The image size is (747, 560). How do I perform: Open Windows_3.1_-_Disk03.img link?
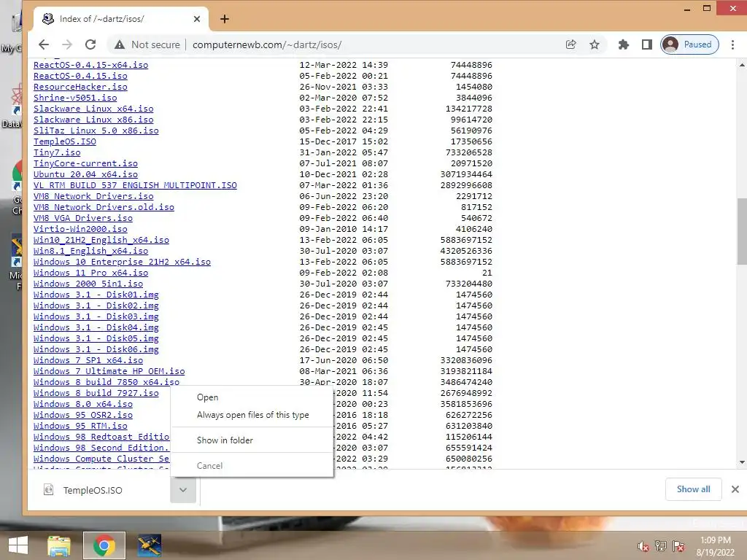click(96, 316)
